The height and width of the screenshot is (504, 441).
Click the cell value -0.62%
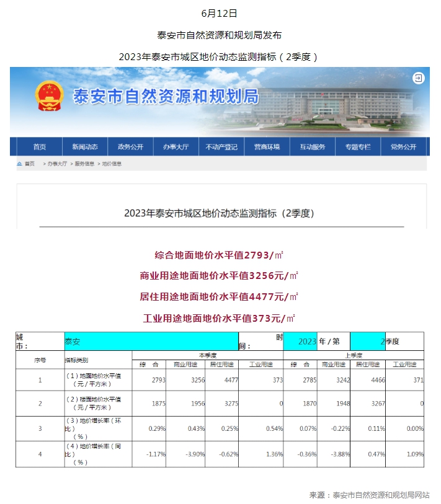pyautogui.click(x=229, y=454)
